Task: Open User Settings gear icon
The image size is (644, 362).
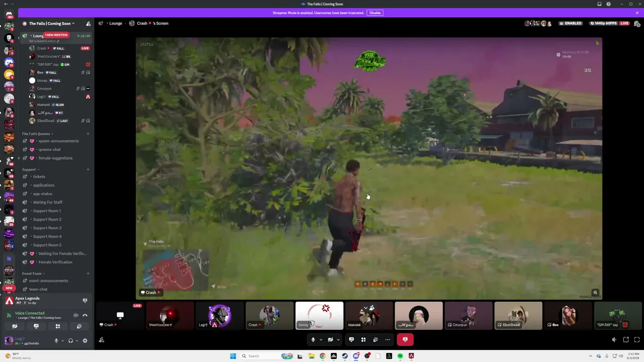Action: pos(85,340)
